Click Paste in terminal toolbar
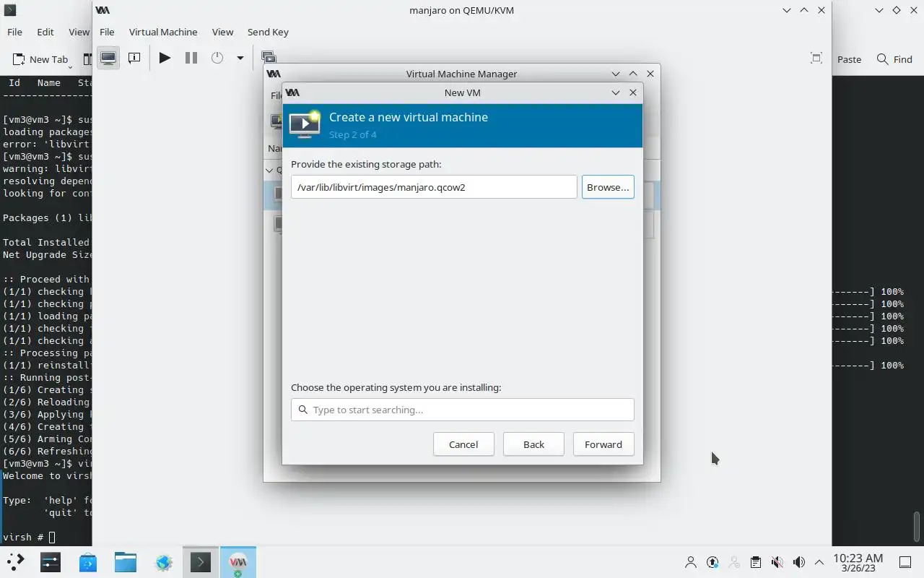 pos(849,59)
